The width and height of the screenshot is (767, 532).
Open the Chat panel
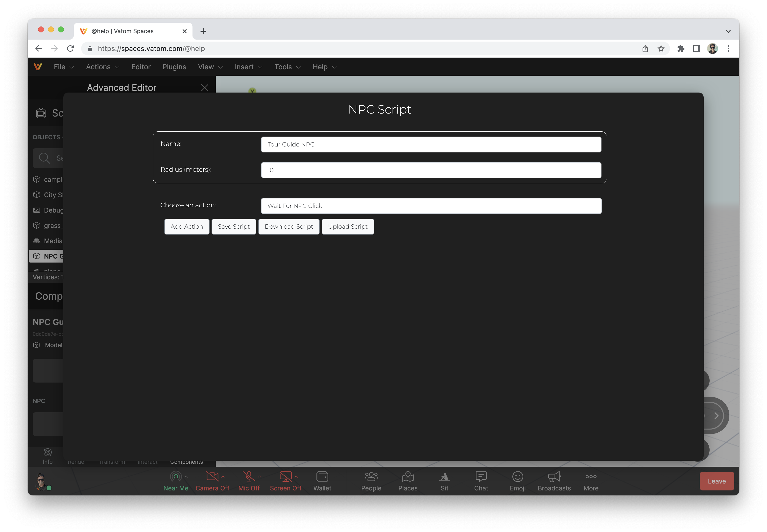click(x=481, y=481)
